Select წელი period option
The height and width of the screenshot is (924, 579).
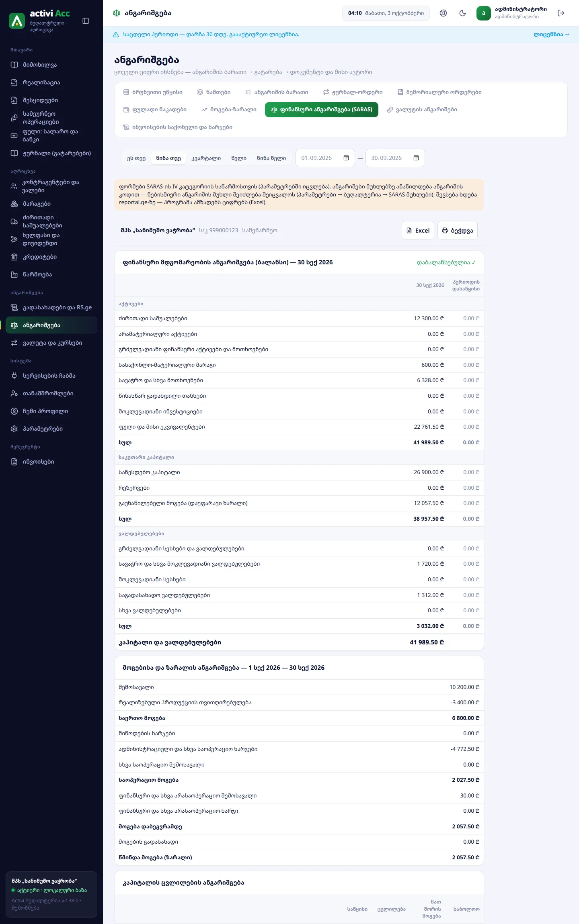[239, 158]
